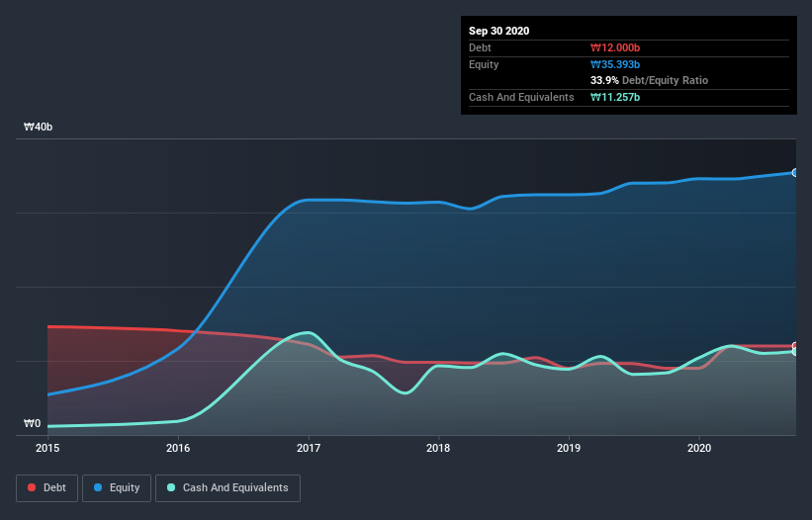Click the red Debt legend dot

click(x=32, y=487)
